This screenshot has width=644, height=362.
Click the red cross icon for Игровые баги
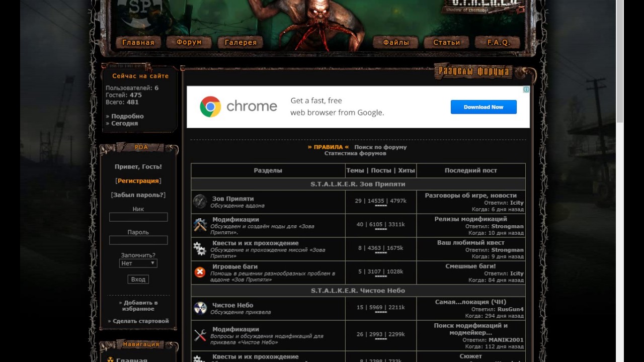click(200, 272)
